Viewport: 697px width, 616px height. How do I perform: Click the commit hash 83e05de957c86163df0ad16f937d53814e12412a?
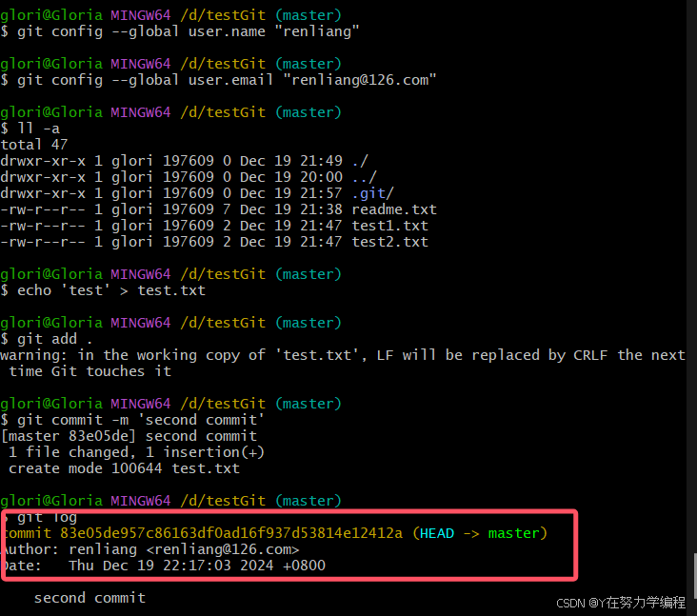pyautogui.click(x=231, y=533)
